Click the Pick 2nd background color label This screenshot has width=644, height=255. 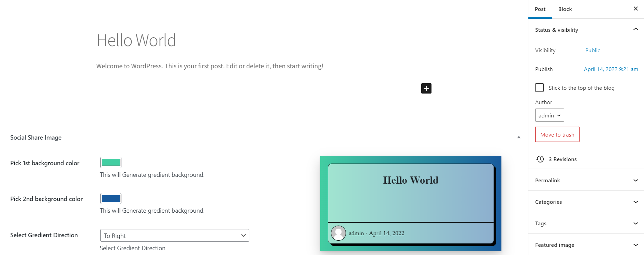click(x=46, y=199)
